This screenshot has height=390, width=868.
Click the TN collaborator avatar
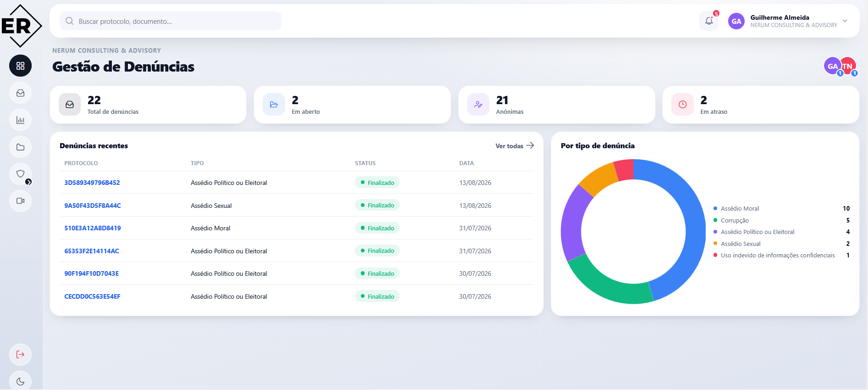[848, 66]
